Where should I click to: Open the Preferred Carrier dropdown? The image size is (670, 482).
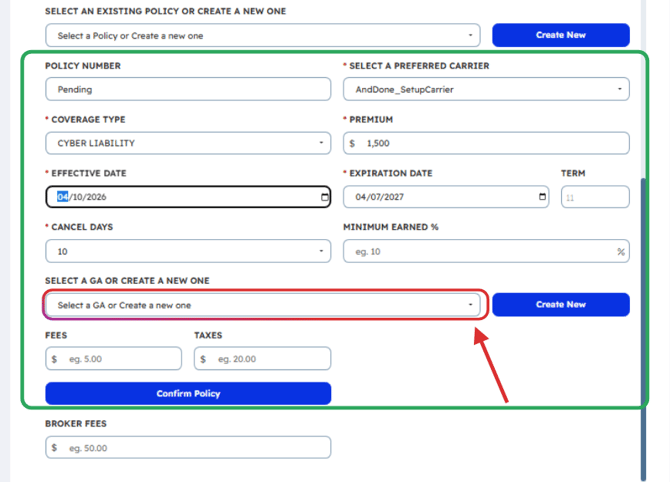coord(486,89)
